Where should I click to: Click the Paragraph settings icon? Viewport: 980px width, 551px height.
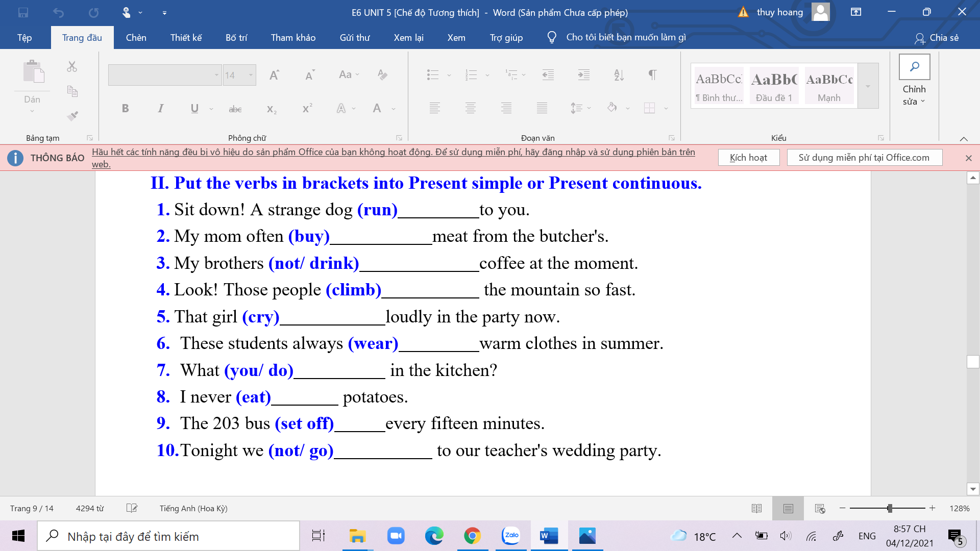670,139
